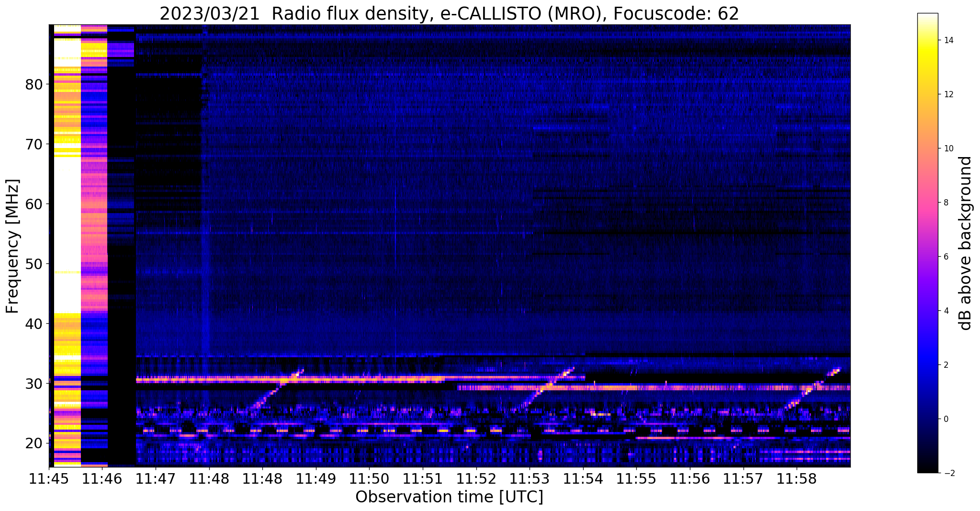This screenshot has width=980, height=511.
Task: Click the "dB above background" colorbar label
Action: point(966,243)
